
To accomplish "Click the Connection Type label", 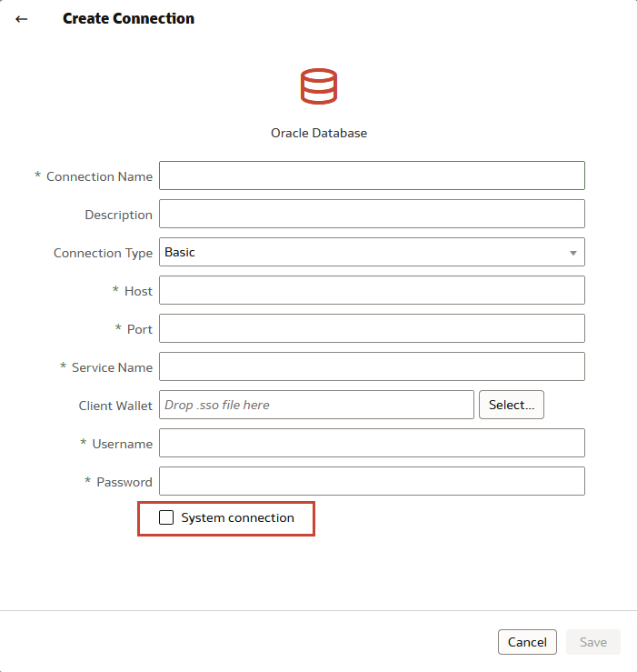I will tap(103, 253).
